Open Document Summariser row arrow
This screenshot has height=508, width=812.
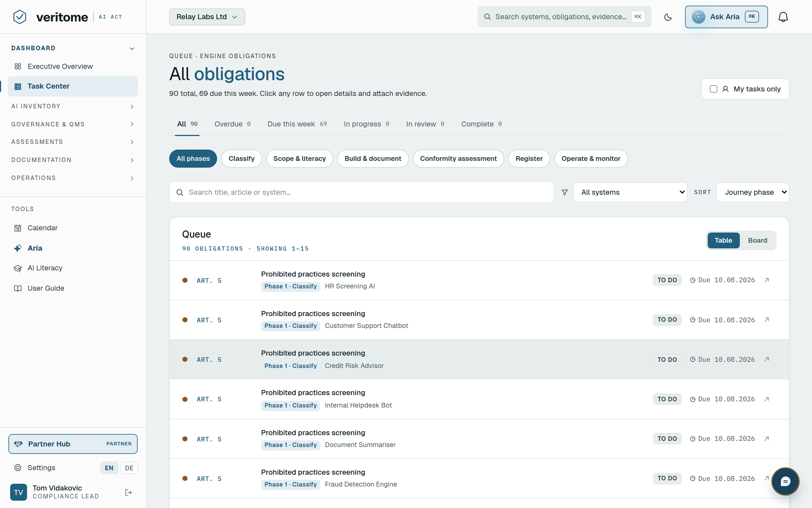coord(766,439)
